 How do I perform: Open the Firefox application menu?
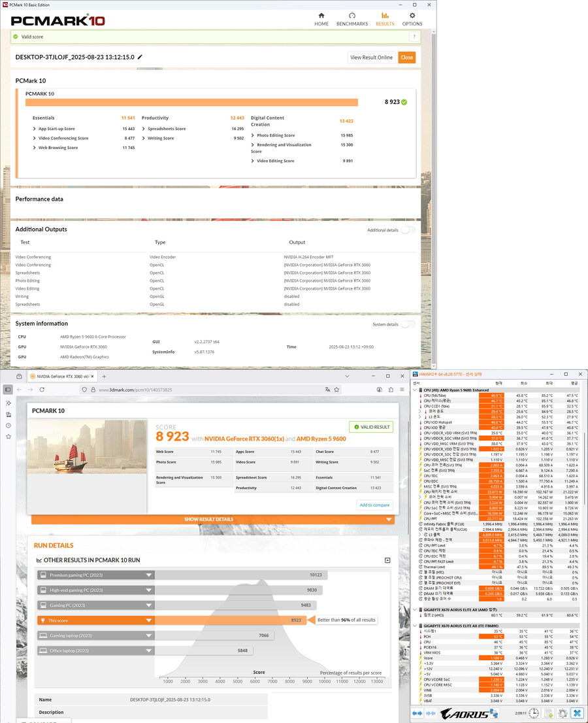coord(402,389)
